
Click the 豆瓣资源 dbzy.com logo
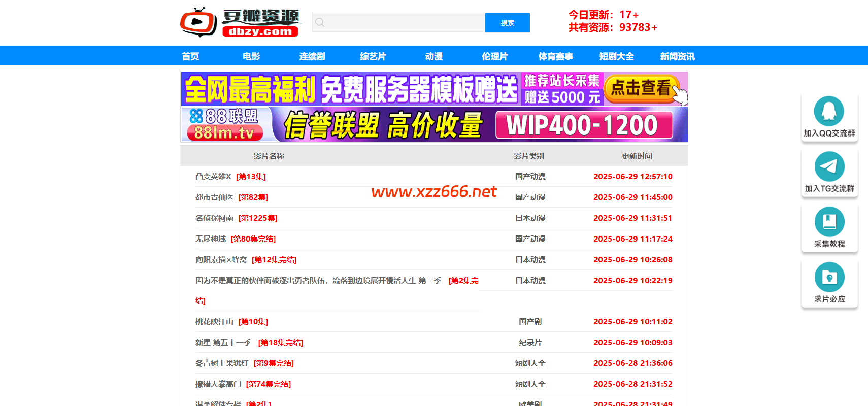[241, 22]
